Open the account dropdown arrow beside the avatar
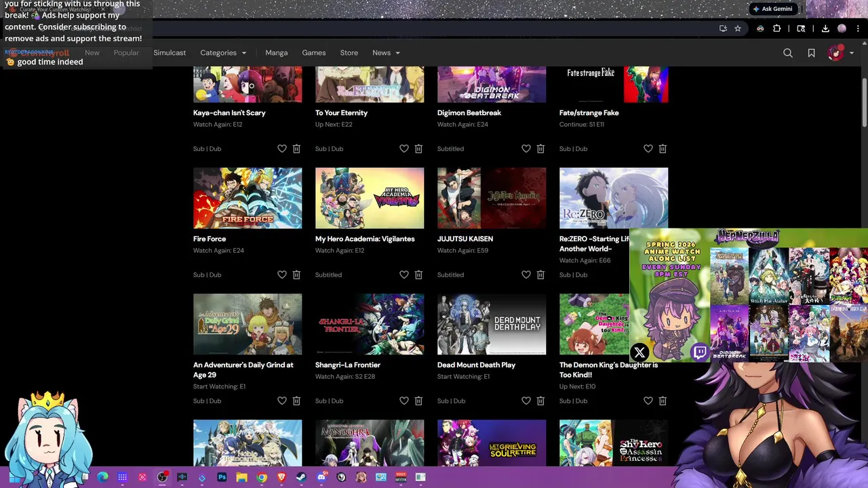Image resolution: width=868 pixels, height=488 pixels. pyautogui.click(x=852, y=53)
